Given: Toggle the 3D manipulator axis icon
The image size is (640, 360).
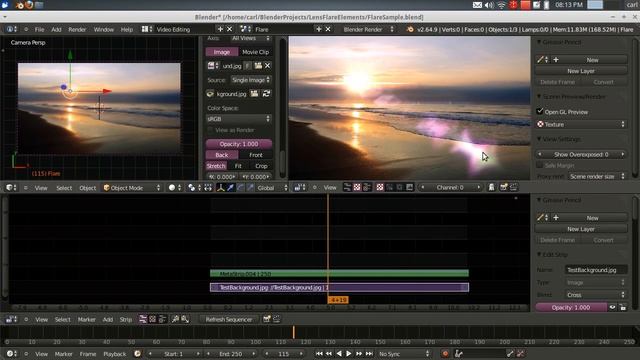Looking at the screenshot, I should coord(220,188).
